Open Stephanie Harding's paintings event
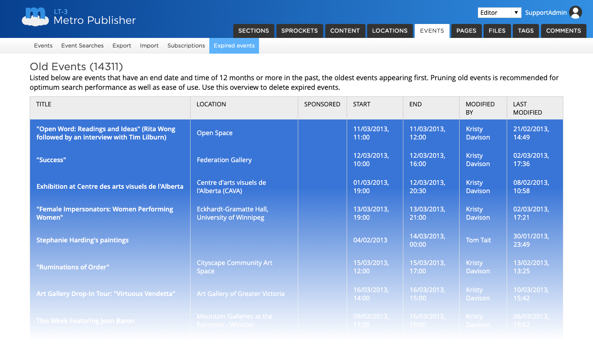 click(x=82, y=240)
